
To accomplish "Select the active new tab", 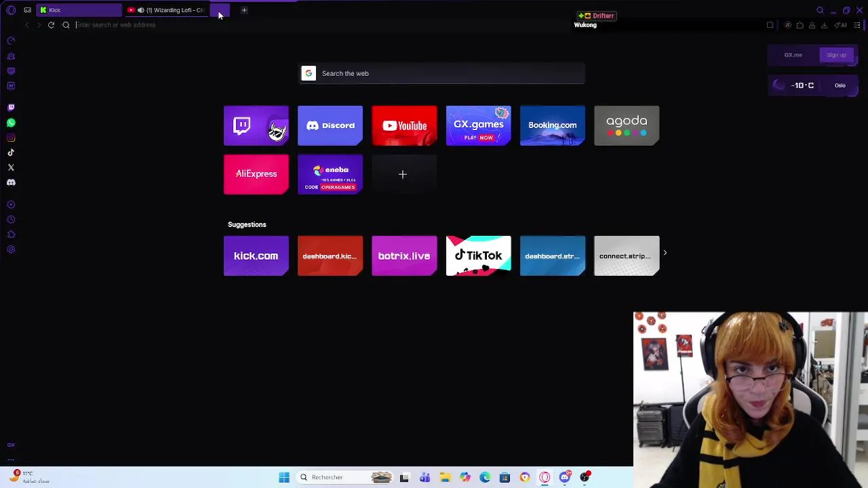I will coord(220,10).
